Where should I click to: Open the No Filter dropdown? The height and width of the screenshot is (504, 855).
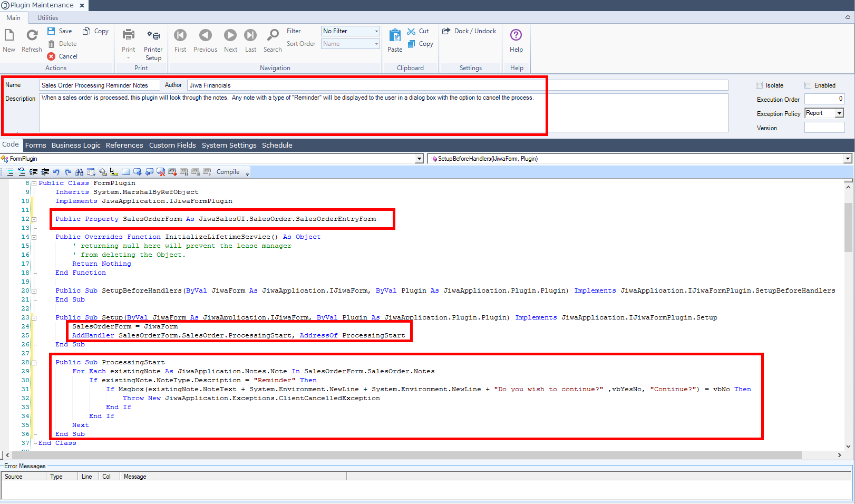coord(376,31)
